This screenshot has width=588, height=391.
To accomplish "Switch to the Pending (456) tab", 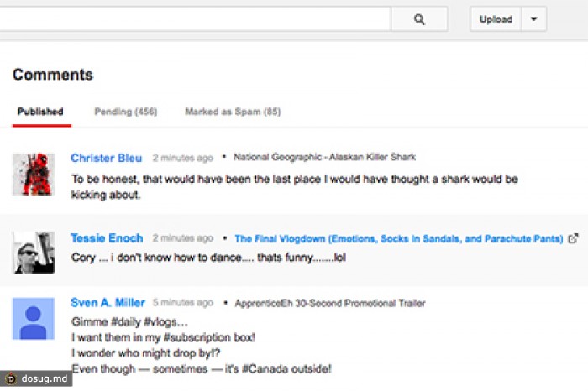I will click(126, 112).
